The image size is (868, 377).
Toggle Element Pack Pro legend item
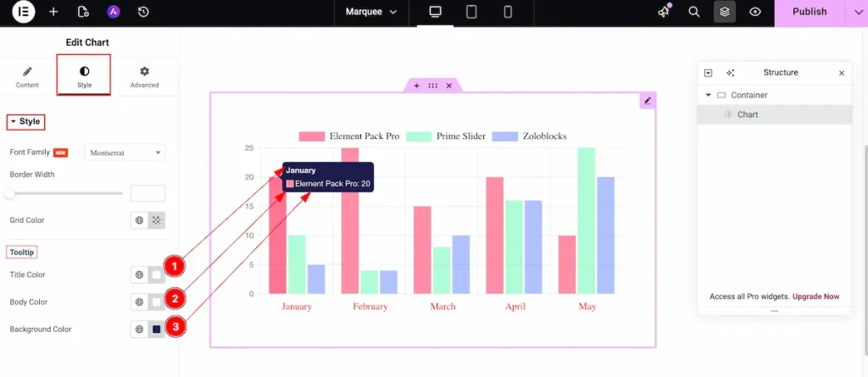(x=348, y=136)
